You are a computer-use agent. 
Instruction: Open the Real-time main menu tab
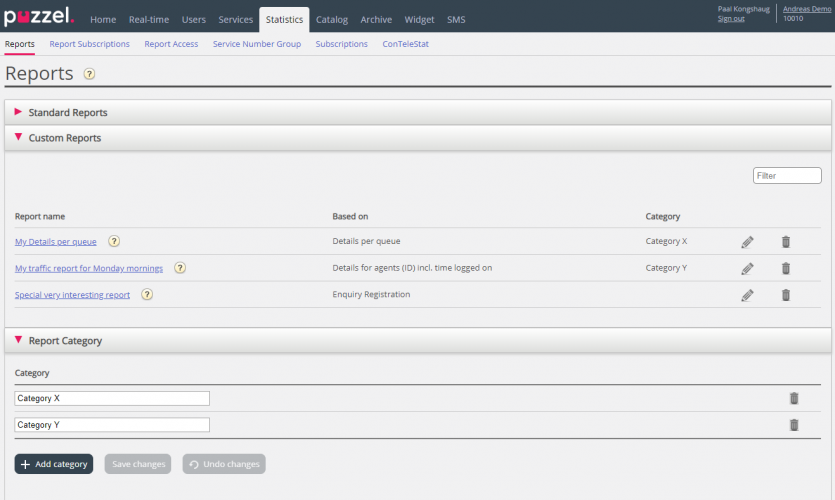(149, 20)
